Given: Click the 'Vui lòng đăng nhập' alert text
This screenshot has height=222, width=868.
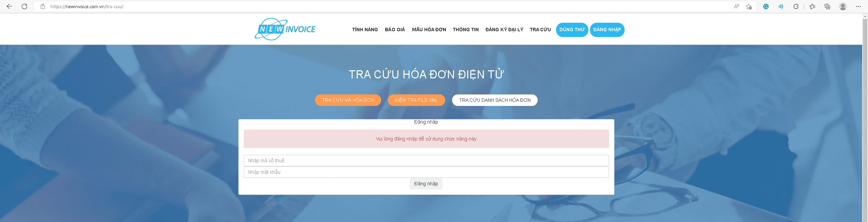Looking at the screenshot, I should click(426, 139).
